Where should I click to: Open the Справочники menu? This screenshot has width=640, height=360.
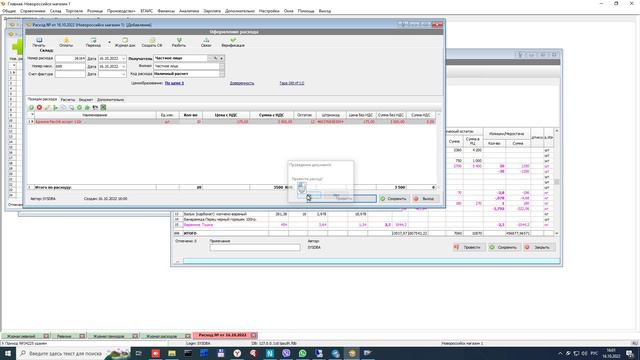pyautogui.click(x=33, y=11)
